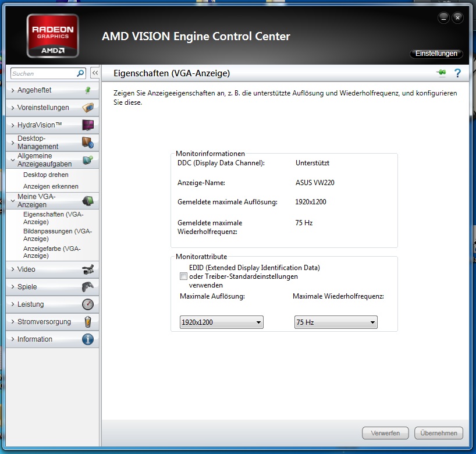
Task: Open help with the question mark icon
Action: [457, 73]
